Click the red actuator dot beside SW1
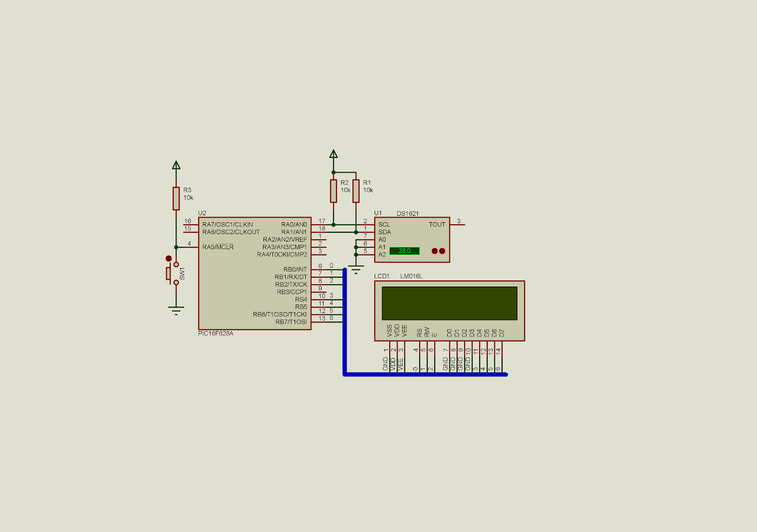The height and width of the screenshot is (532, 757). tap(168, 259)
